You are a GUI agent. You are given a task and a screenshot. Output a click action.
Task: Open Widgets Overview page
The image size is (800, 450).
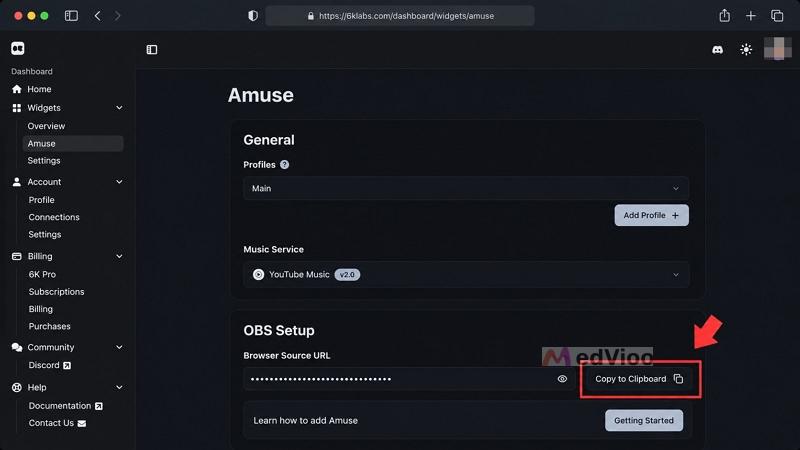tap(46, 126)
